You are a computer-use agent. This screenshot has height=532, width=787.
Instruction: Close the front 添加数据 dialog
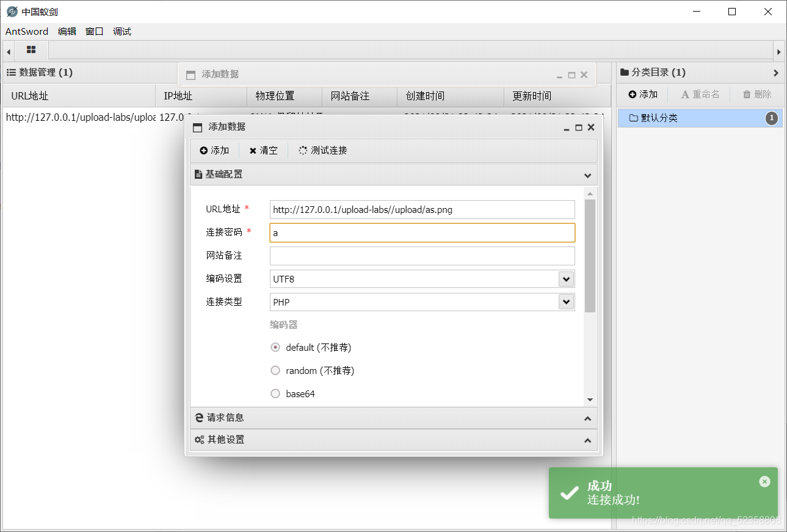(x=591, y=128)
